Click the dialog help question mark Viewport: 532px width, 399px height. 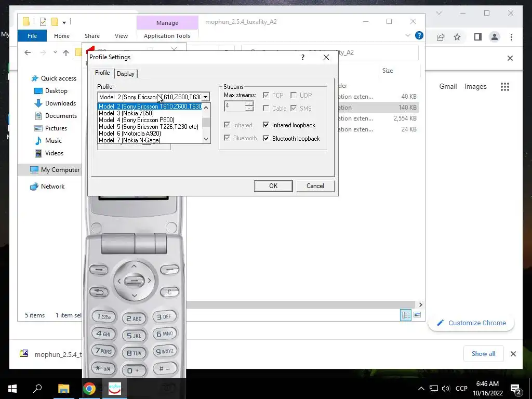tap(303, 57)
